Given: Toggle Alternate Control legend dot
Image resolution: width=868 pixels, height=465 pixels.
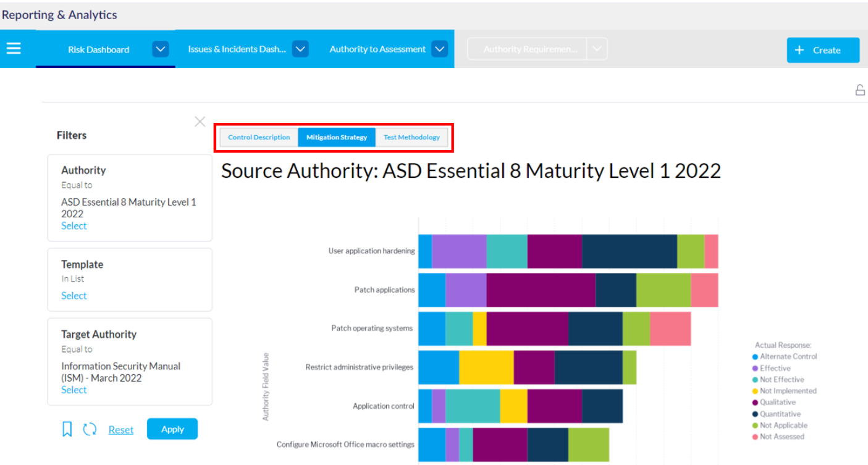Looking at the screenshot, I should (x=755, y=357).
